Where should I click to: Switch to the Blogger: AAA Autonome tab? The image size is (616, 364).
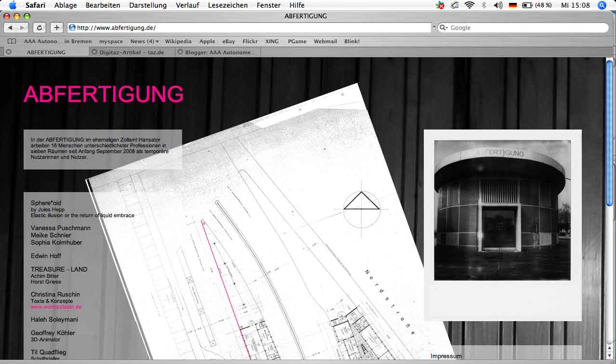(218, 52)
